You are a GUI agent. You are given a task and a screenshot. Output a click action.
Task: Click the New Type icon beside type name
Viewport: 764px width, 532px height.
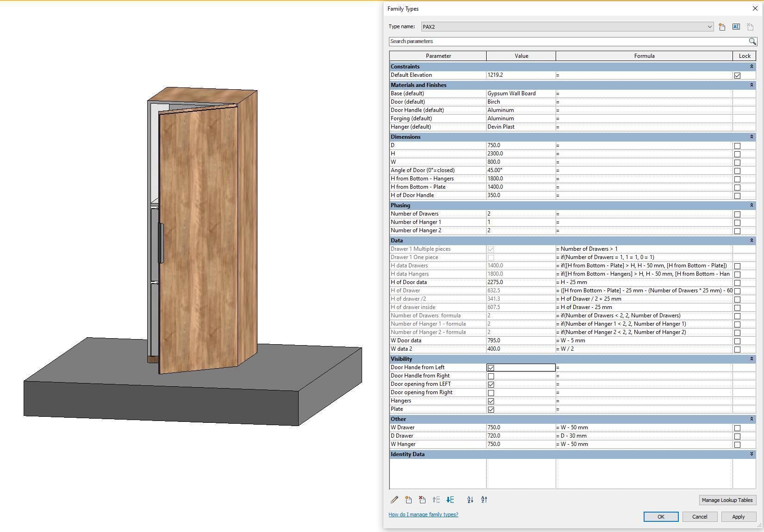point(722,27)
